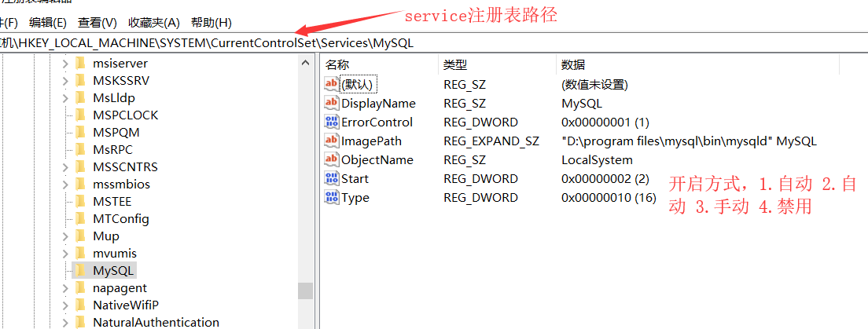
Task: Select the MSTEE tree label
Action: pos(112,202)
